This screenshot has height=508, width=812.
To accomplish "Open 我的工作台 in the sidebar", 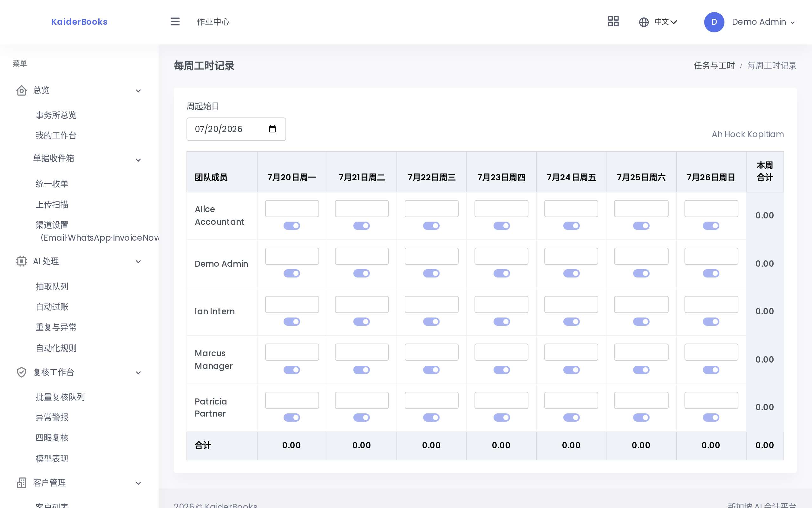I will pos(56,135).
